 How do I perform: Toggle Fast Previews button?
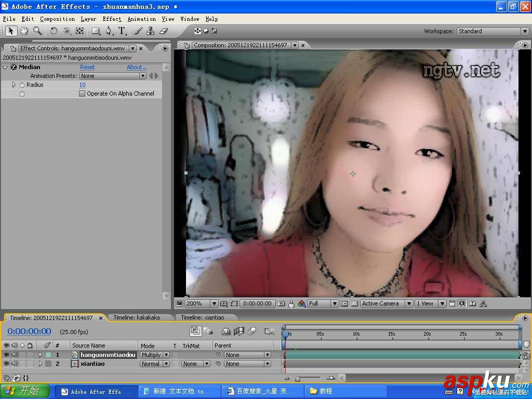coord(462,303)
